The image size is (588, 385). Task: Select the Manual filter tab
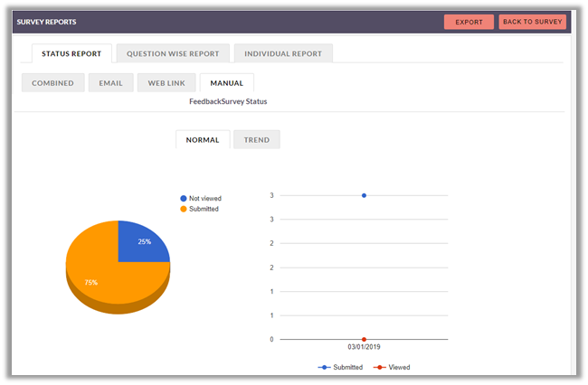point(226,83)
